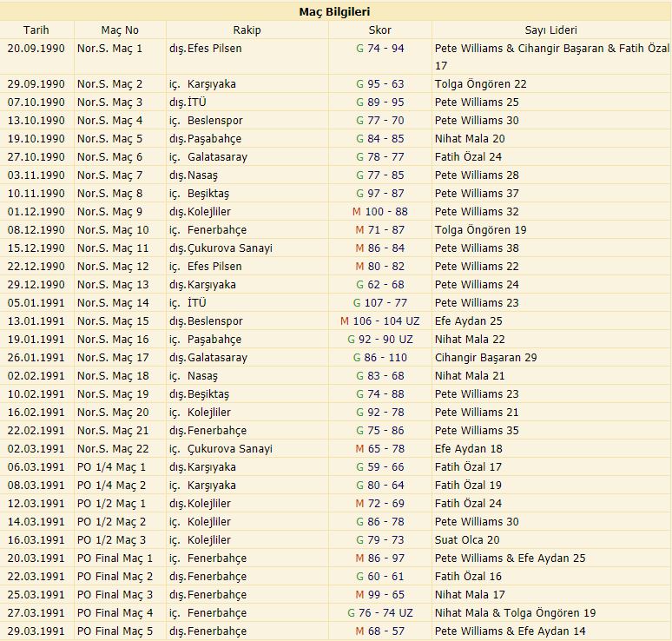
Task: Select the PO 1/4 Maç 1 cell
Action: [x=111, y=466]
